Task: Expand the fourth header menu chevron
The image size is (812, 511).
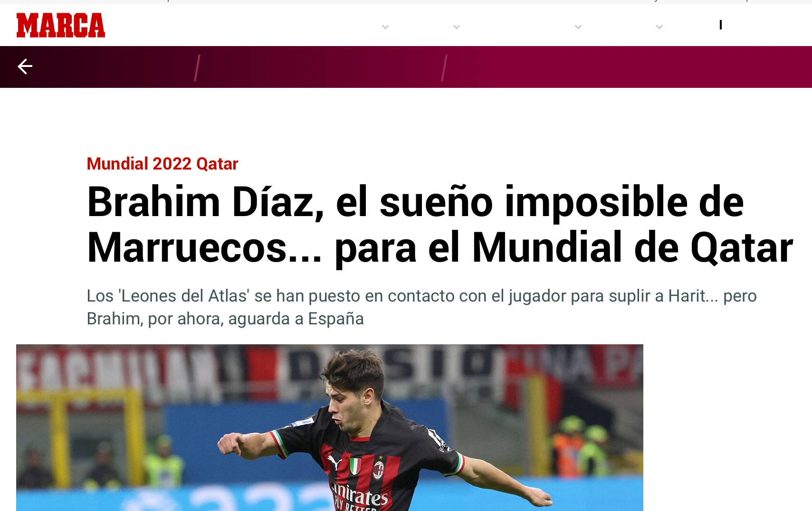Action: 659,27
